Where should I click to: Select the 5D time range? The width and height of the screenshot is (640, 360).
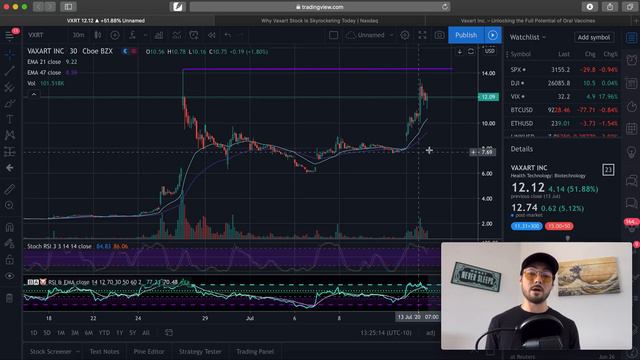click(47, 333)
